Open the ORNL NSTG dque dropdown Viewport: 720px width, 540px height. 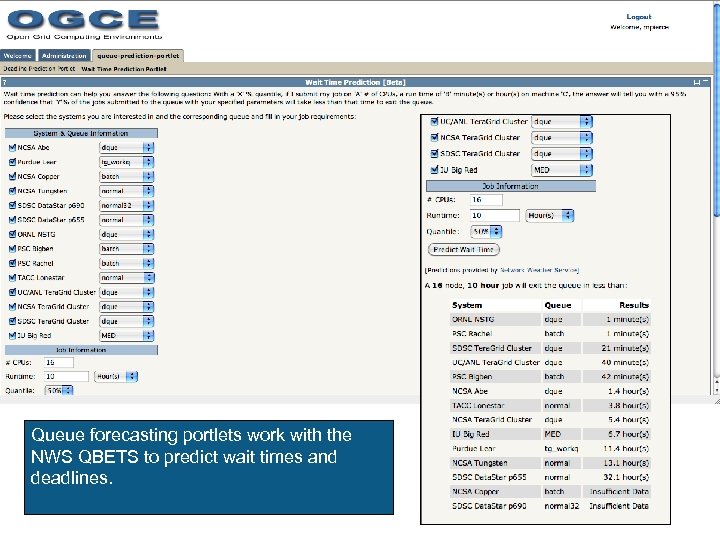coord(127,234)
